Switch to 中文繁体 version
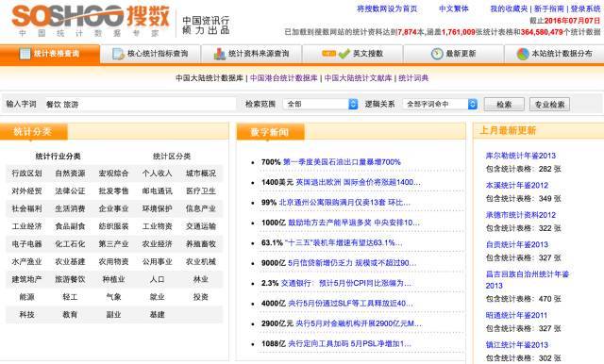The width and height of the screenshot is (604, 364). 453,8
